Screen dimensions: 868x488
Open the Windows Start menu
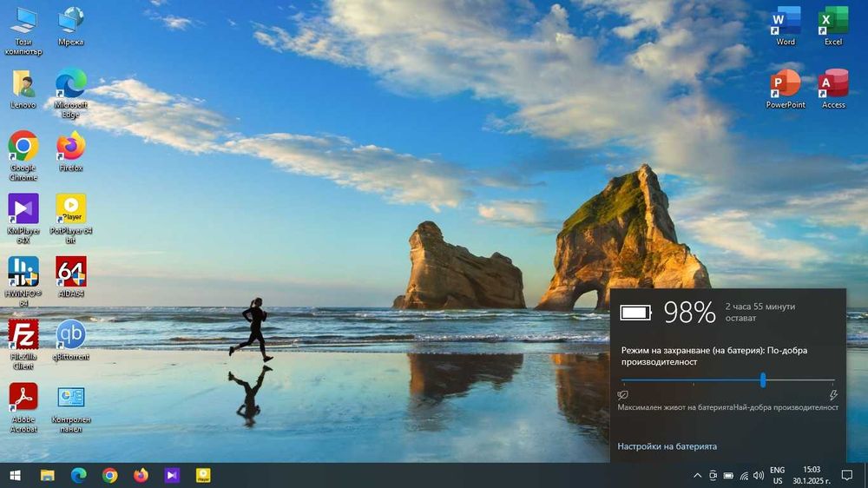coord(15,475)
